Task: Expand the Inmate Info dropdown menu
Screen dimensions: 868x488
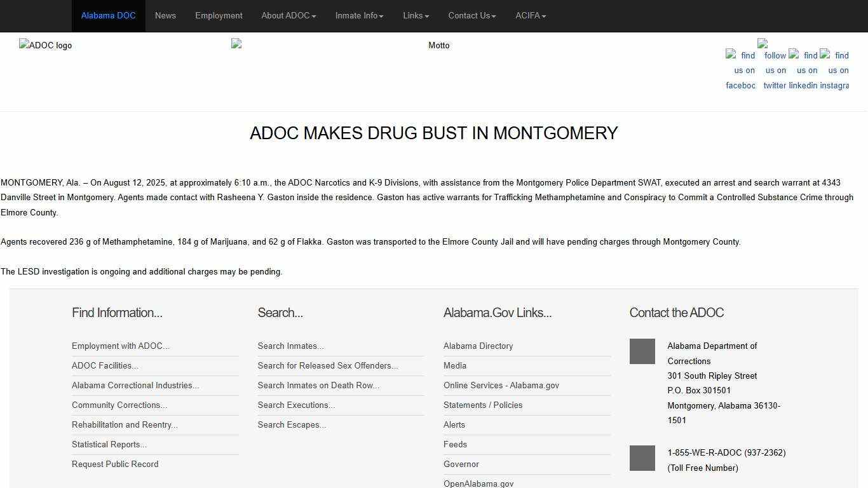Action: pyautogui.click(x=359, y=16)
